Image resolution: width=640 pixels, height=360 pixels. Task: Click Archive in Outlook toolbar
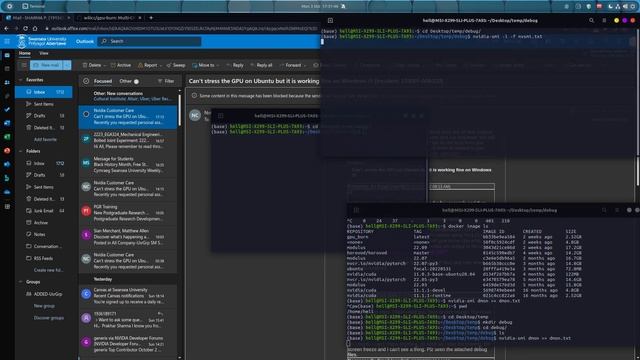tap(121, 65)
